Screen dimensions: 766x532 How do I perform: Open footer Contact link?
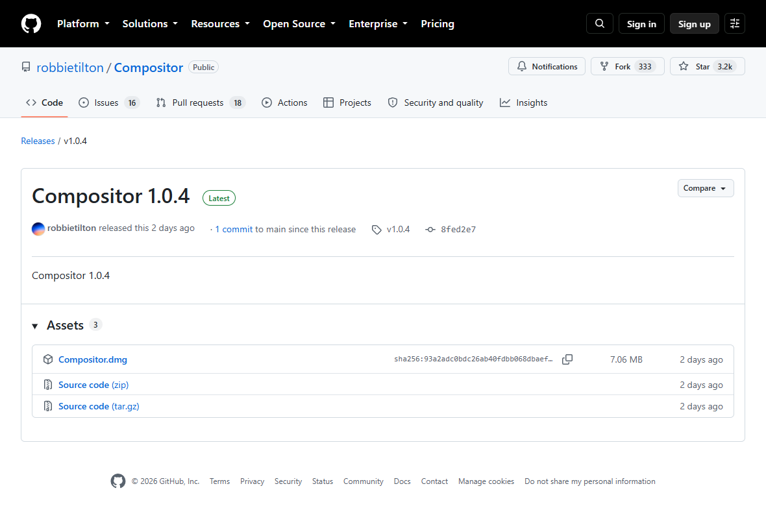[x=434, y=481]
